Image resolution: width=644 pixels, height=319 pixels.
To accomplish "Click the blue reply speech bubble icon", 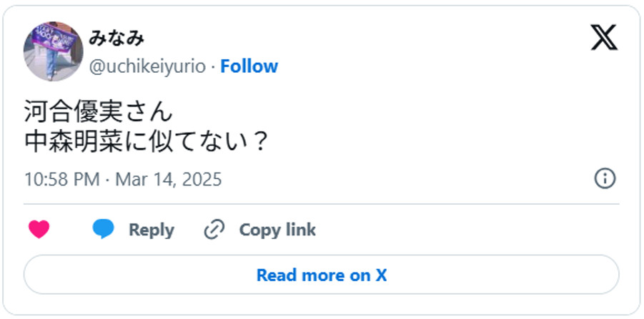I will point(104,230).
